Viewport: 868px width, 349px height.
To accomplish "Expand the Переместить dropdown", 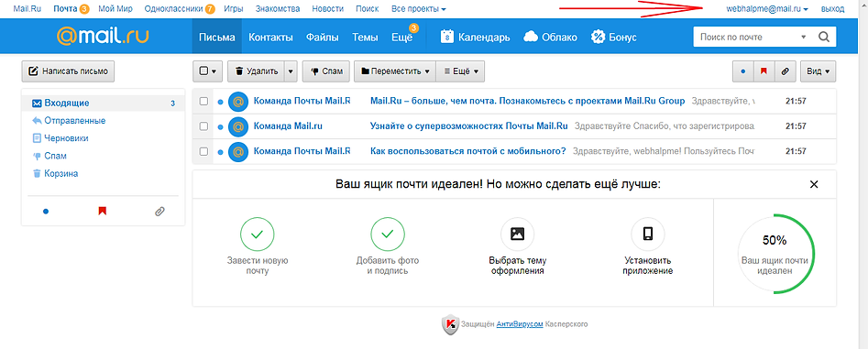I will click(x=395, y=71).
